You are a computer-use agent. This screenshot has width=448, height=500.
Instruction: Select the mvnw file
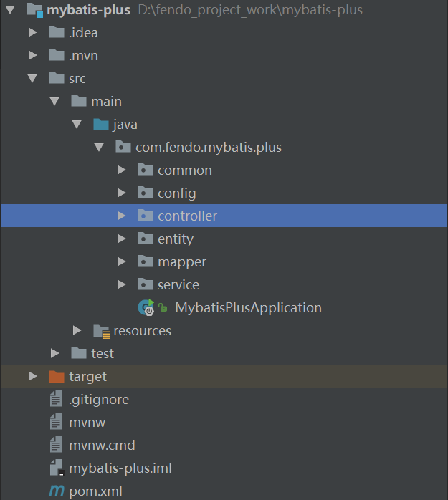(87, 423)
